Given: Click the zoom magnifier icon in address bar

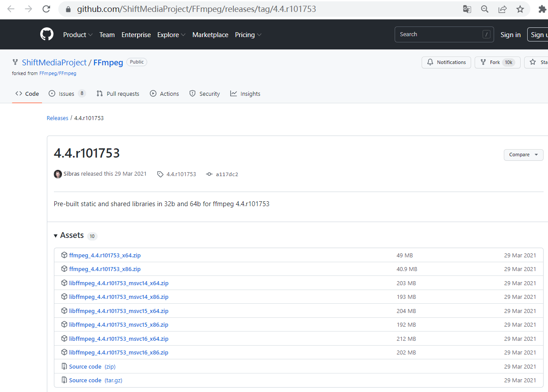Looking at the screenshot, I should (x=485, y=9).
